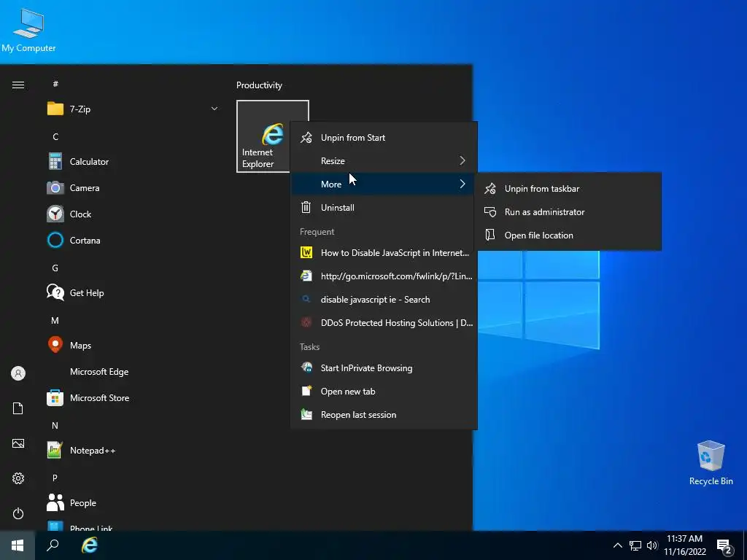Open Get Help app
The width and height of the screenshot is (747, 560).
[x=133, y=292]
